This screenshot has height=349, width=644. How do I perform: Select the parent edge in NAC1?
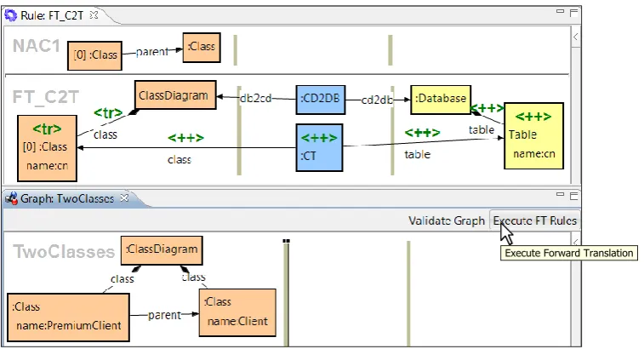pyautogui.click(x=152, y=52)
